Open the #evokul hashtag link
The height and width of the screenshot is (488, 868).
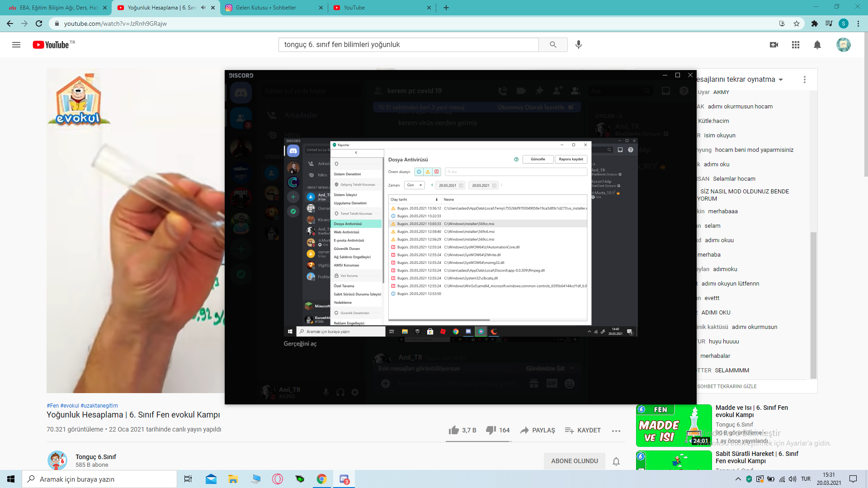(x=70, y=406)
